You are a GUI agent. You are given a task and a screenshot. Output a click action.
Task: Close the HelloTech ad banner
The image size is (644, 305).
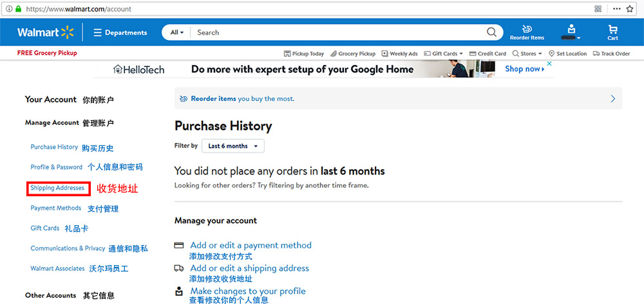point(549,64)
